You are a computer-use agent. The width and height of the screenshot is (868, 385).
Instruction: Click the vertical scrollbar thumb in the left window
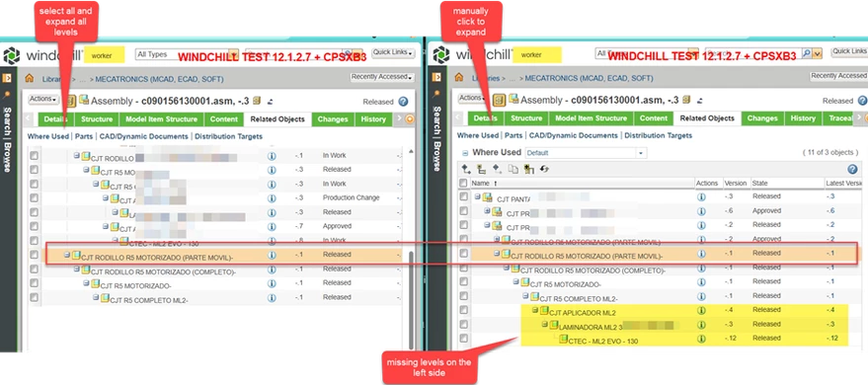click(x=410, y=300)
